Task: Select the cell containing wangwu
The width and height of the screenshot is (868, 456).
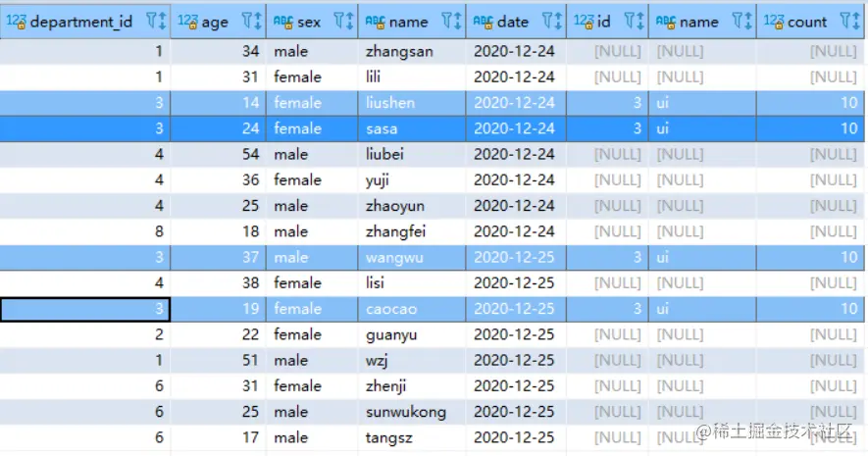Action: point(412,257)
